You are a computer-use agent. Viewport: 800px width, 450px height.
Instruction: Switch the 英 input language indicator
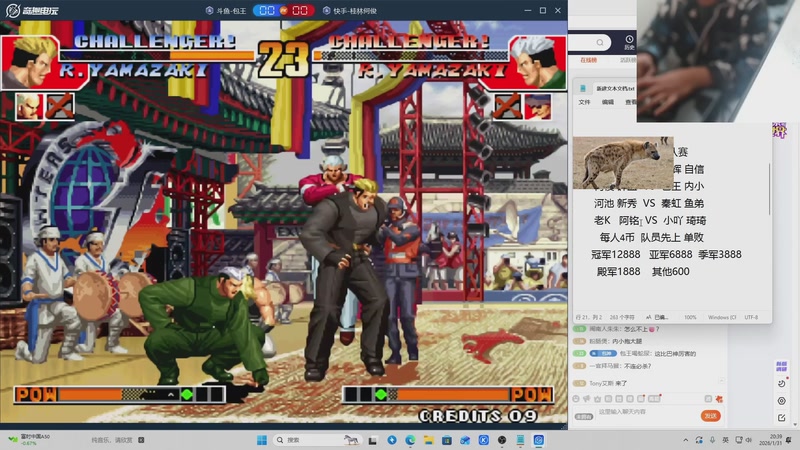[726, 440]
